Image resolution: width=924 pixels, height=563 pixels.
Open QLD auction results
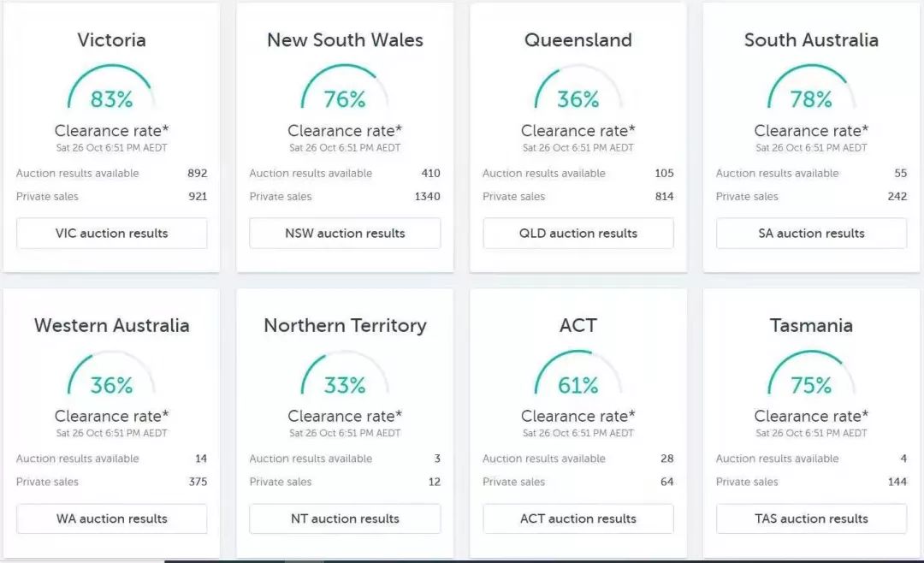pos(578,233)
